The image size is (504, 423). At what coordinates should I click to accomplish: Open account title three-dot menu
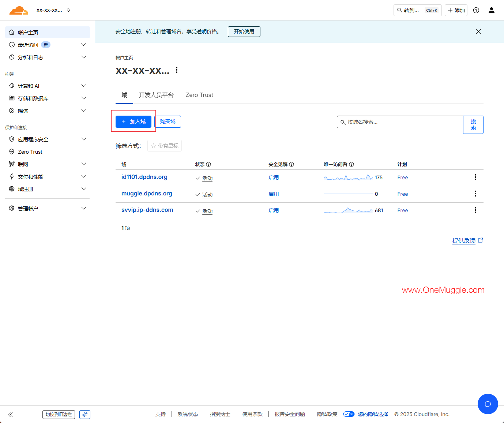(177, 70)
